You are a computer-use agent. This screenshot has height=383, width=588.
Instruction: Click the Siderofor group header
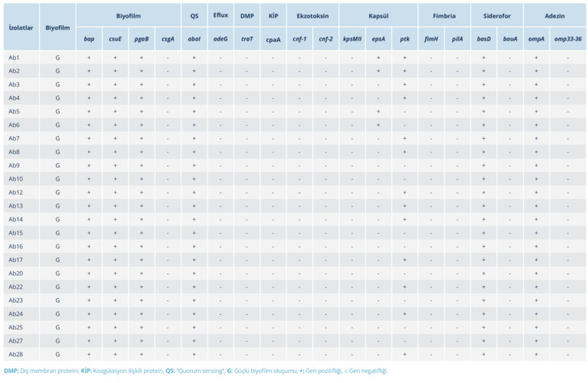coord(496,15)
